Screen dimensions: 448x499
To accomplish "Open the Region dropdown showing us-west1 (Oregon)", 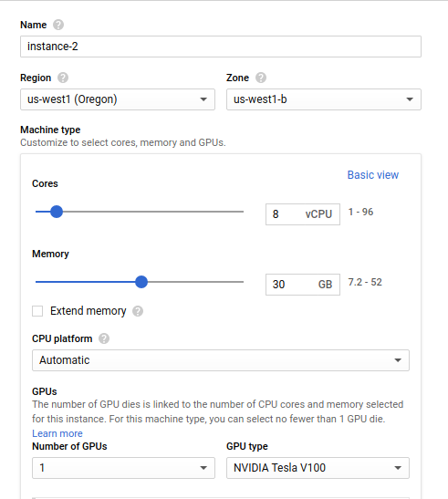I will [x=118, y=99].
